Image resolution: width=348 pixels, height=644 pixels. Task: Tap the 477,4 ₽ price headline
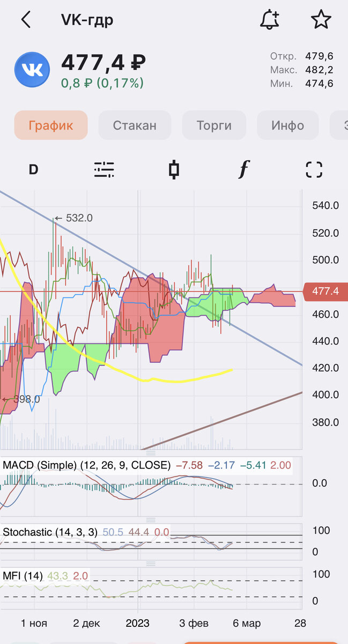(103, 62)
